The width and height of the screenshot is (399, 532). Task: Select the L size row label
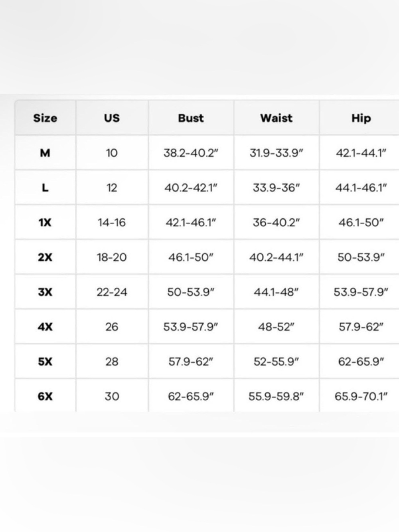pos(45,188)
